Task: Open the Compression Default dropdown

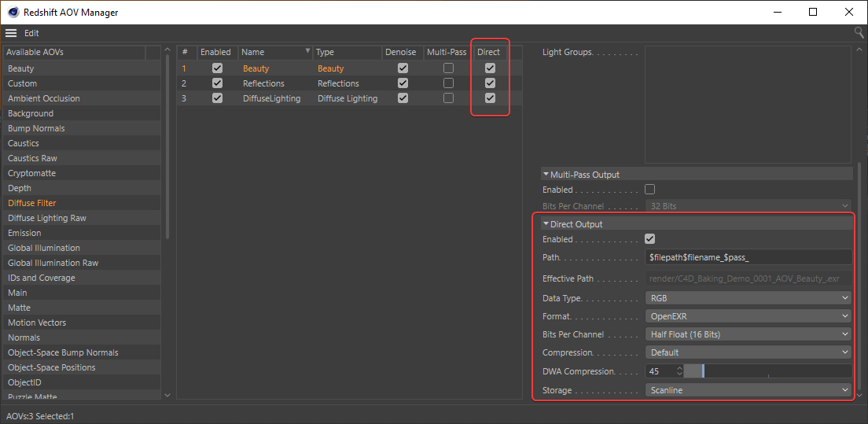Action: click(x=748, y=352)
